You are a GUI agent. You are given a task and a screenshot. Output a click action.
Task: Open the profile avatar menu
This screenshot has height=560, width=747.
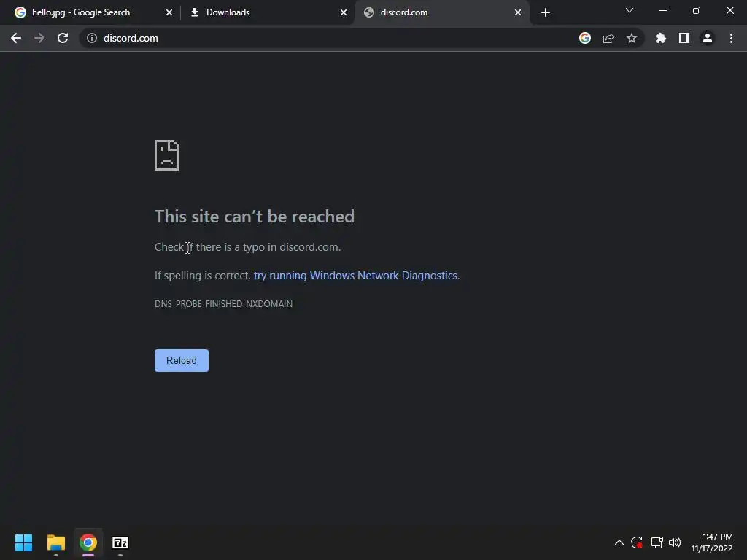[708, 38]
